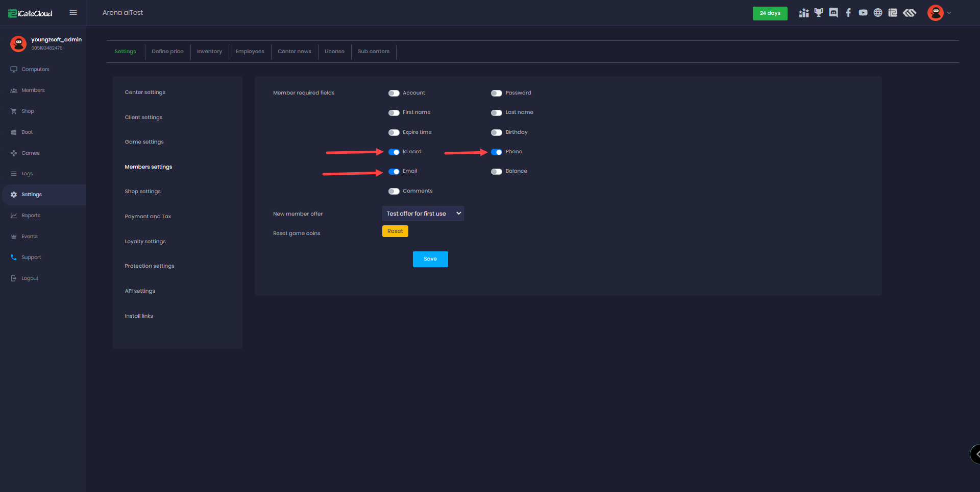Enable the Password required toggle
The height and width of the screenshot is (492, 980).
[496, 93]
